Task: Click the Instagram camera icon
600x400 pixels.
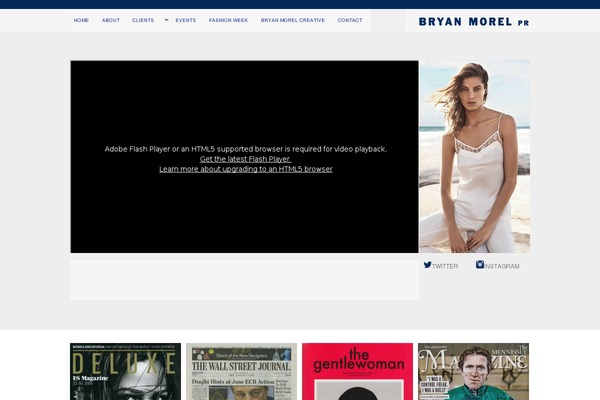Action: pos(480,265)
